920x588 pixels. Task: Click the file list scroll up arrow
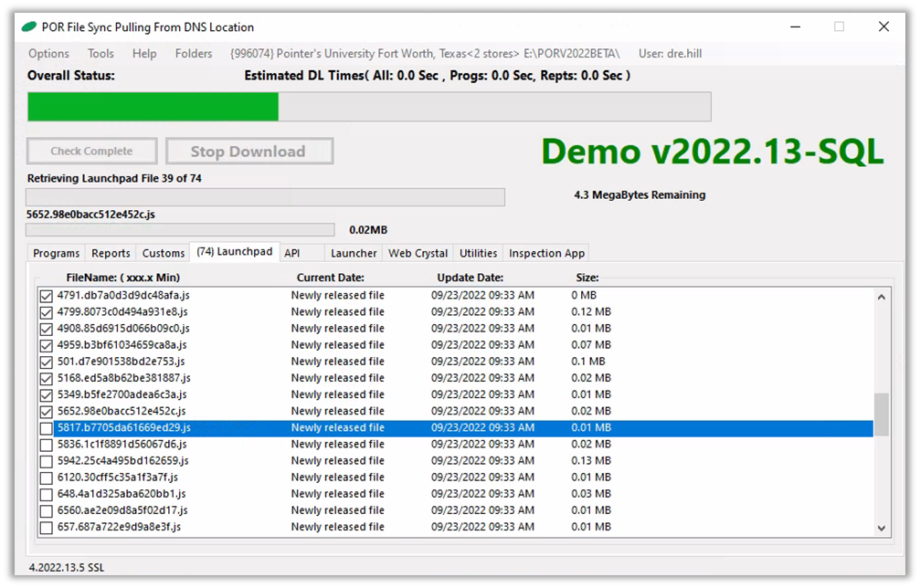pyautogui.click(x=881, y=296)
